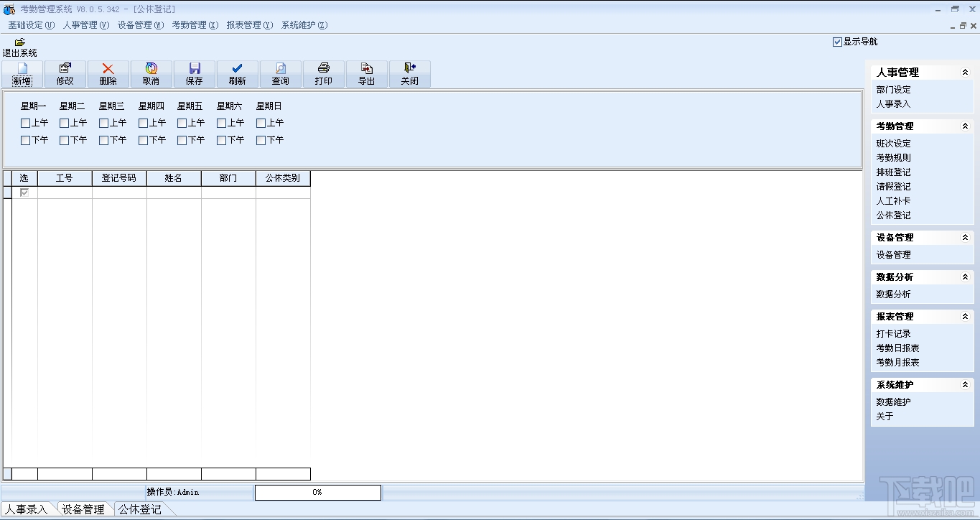Click the 姓名 column header
Screen dimensions: 980x520
pos(174,178)
